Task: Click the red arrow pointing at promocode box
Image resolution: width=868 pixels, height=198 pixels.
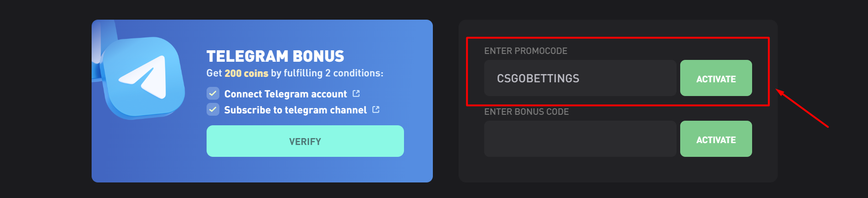Action: pos(803,109)
